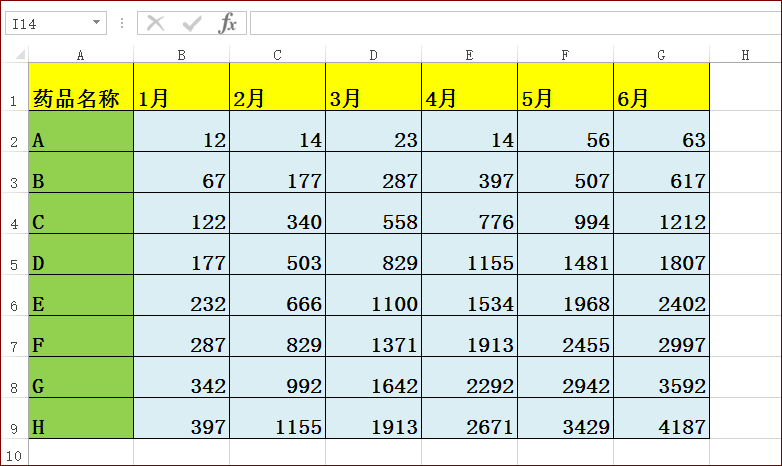Select row 1 header
The width and height of the screenshot is (782, 466).
[14, 87]
